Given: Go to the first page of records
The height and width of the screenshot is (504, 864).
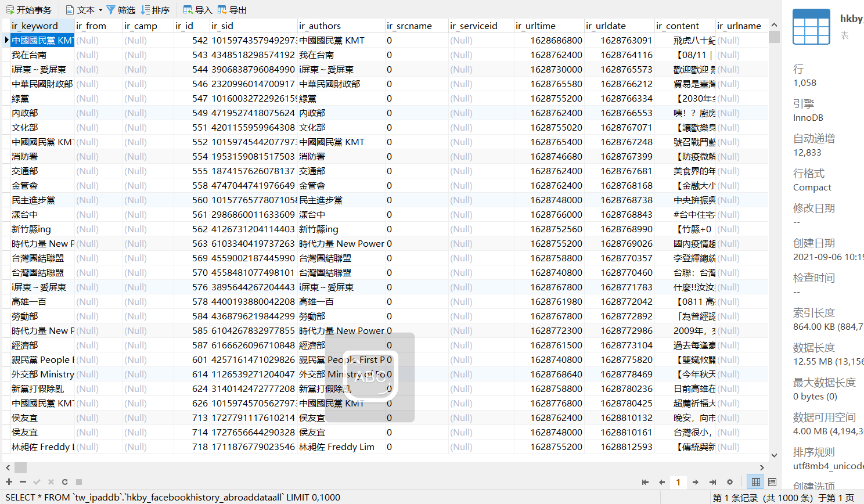Looking at the screenshot, I should (645, 482).
